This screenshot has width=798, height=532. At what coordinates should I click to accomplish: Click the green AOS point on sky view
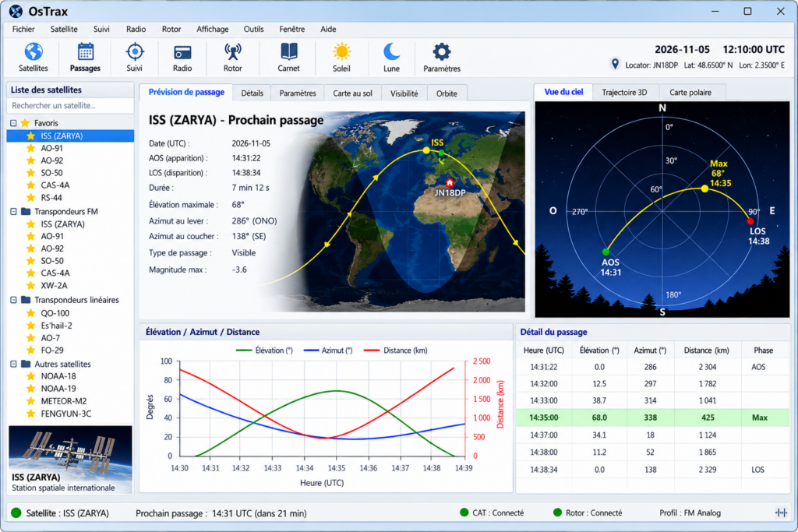(606, 252)
